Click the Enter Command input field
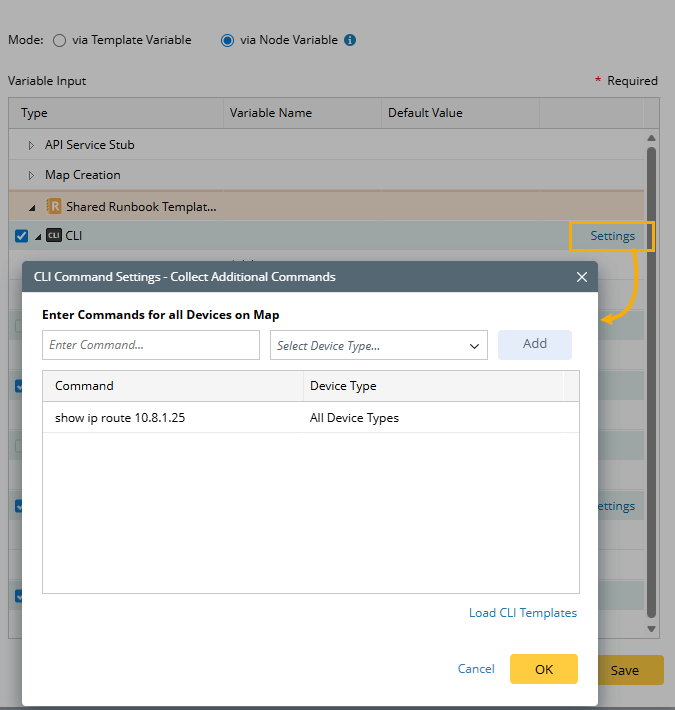This screenshot has width=675, height=710. pyautogui.click(x=150, y=345)
